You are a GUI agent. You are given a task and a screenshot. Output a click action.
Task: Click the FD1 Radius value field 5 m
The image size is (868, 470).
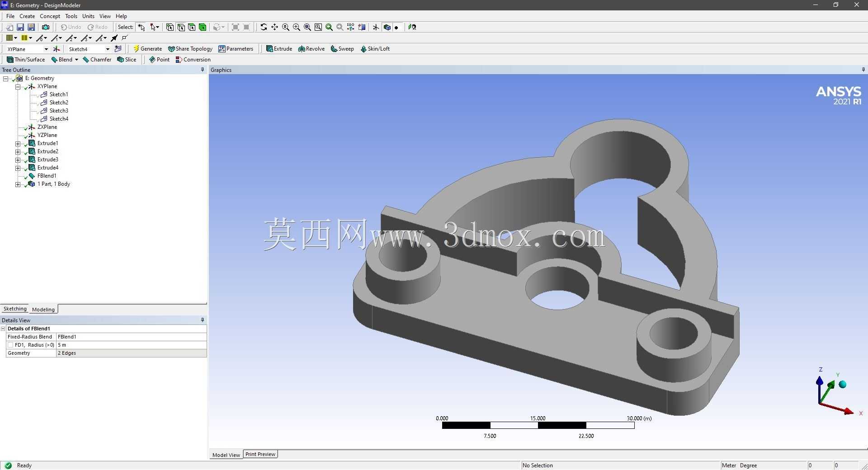pyautogui.click(x=132, y=345)
